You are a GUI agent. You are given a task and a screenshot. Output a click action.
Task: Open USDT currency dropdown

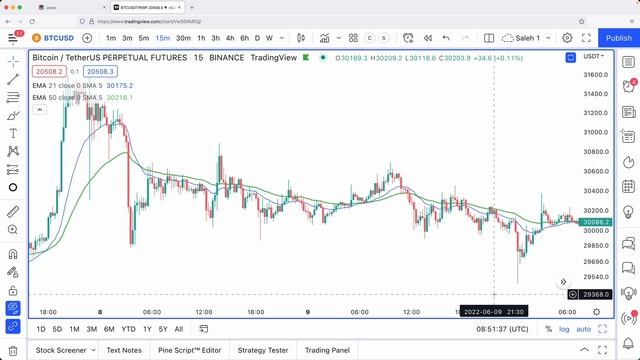pos(593,56)
